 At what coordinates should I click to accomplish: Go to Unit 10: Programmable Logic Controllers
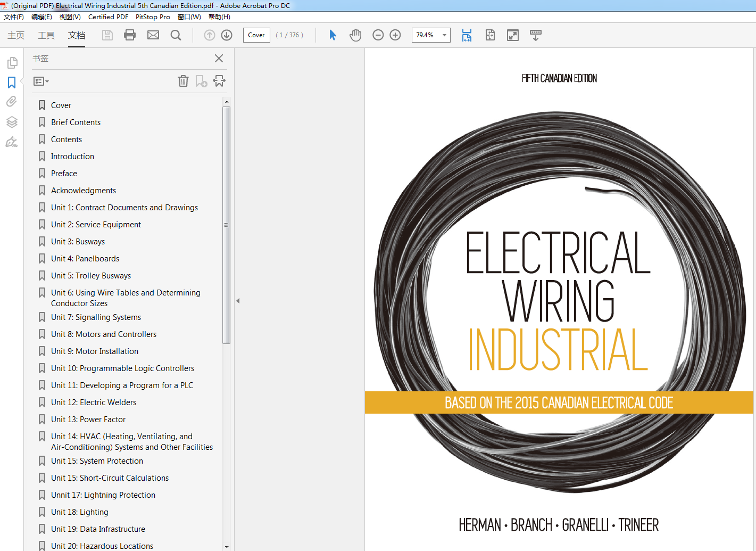click(122, 368)
